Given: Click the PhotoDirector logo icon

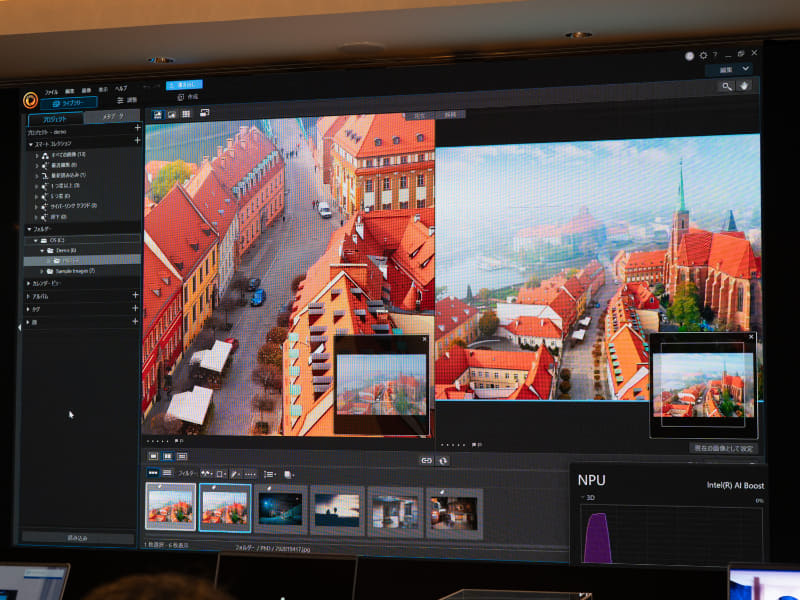Looking at the screenshot, I should tap(31, 100).
